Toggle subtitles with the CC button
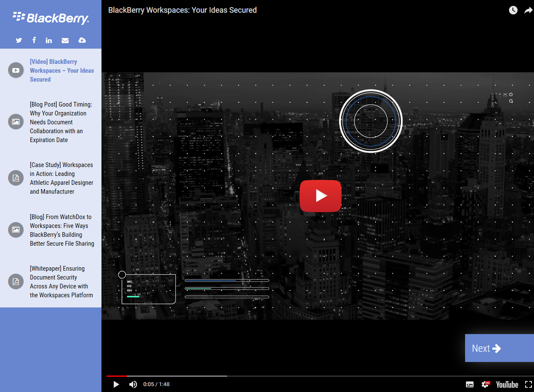The width and height of the screenshot is (534, 392). (x=469, y=384)
